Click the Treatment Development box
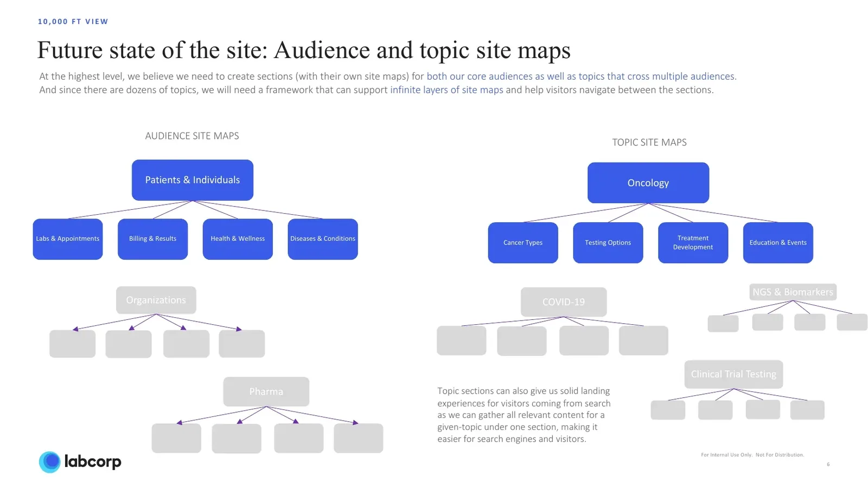Screen dimensions: 868x488 (693, 243)
